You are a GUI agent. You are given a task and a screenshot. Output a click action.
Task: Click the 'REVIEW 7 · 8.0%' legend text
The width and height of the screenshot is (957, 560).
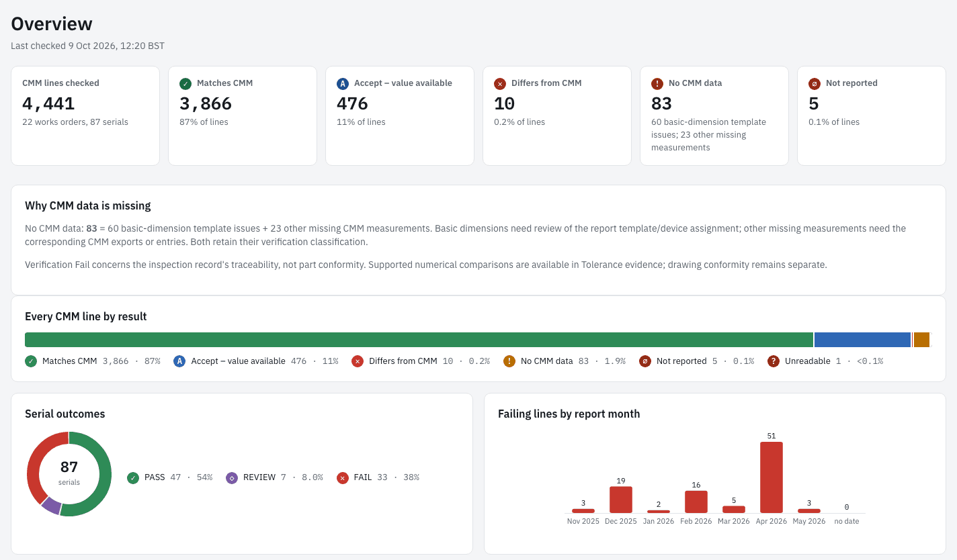pyautogui.click(x=283, y=477)
